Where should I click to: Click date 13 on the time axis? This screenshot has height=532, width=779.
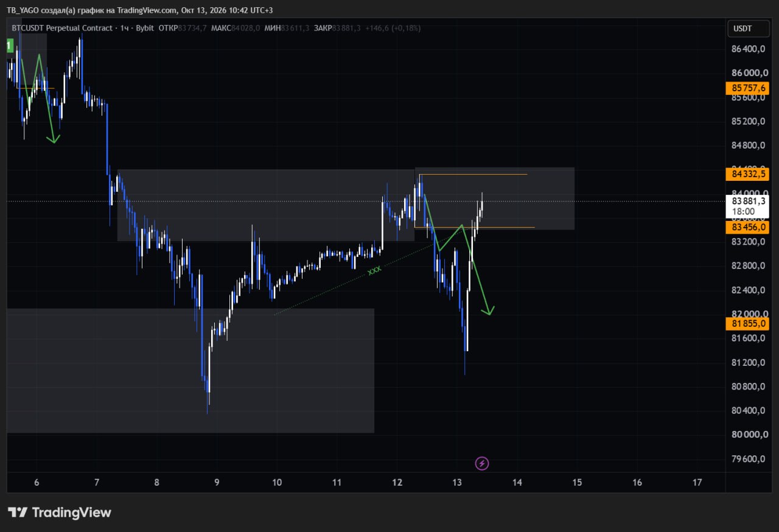458,483
